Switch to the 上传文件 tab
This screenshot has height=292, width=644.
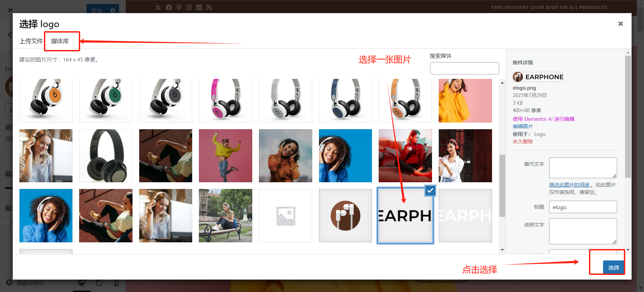[x=31, y=41]
